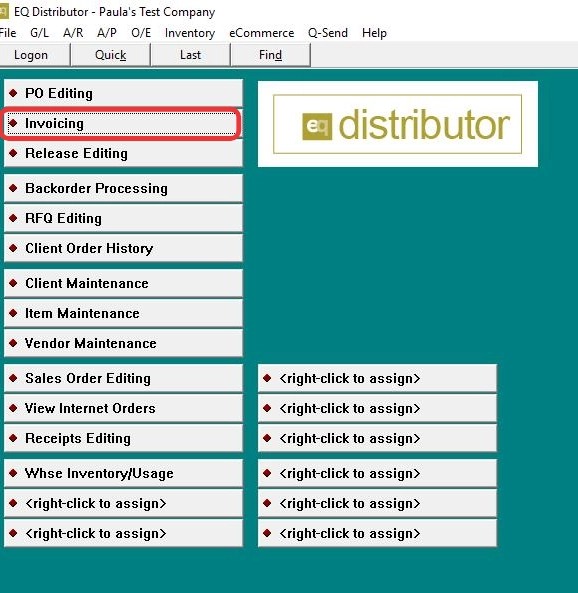Image resolution: width=578 pixels, height=593 pixels.
Task: Click the Find toolbar button
Action: tap(270, 55)
